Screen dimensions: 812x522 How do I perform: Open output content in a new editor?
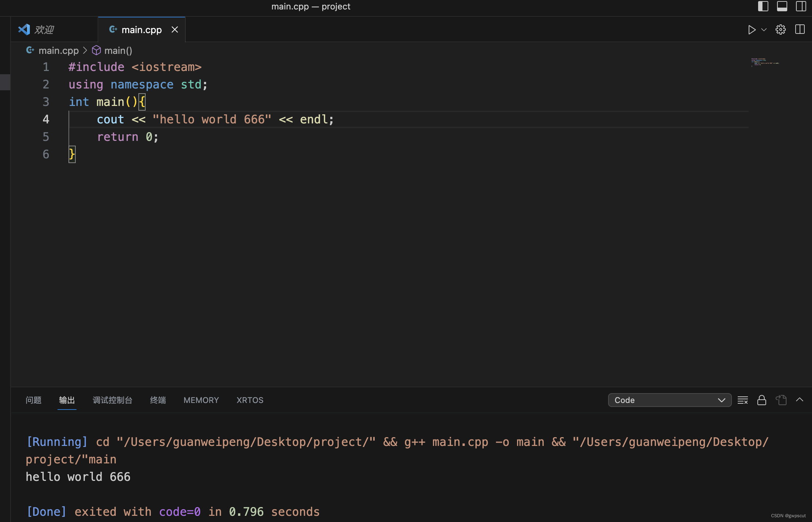(781, 400)
